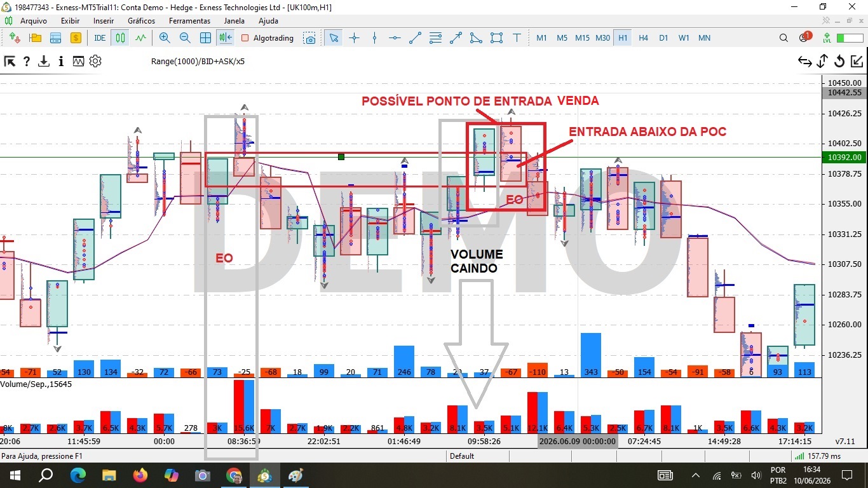This screenshot has width=868, height=488.
Task: Toggle chart auto-scroll to end icon
Action: (226, 38)
